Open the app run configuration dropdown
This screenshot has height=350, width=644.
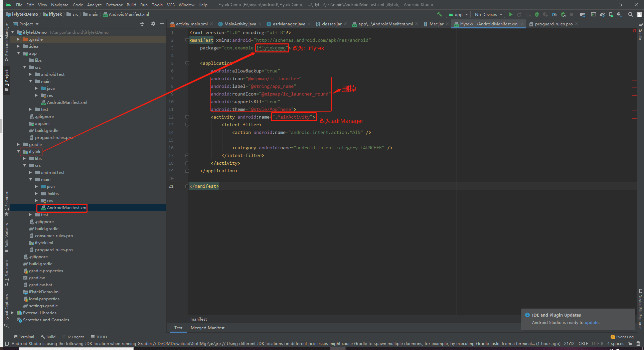tap(458, 14)
